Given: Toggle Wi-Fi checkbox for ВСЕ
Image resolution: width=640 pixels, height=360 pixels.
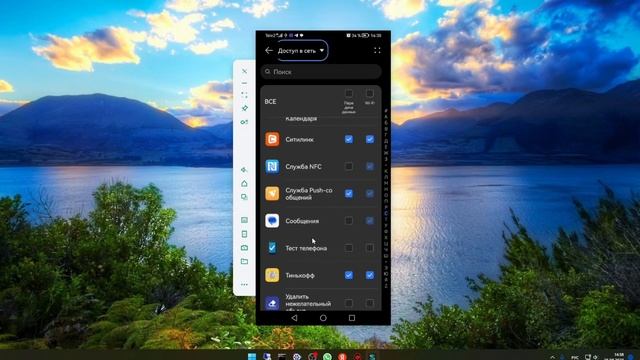Looking at the screenshot, I should pos(369,93).
